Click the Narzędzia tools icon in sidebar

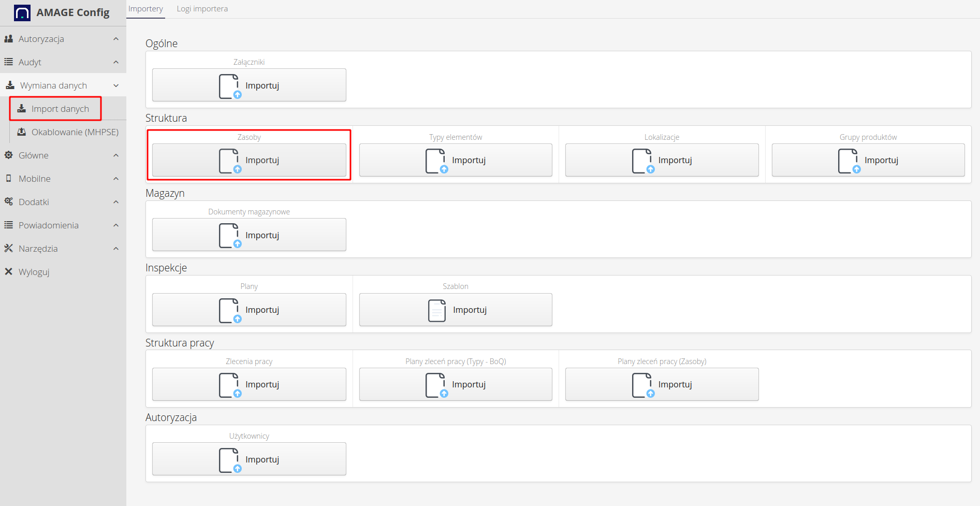point(8,249)
